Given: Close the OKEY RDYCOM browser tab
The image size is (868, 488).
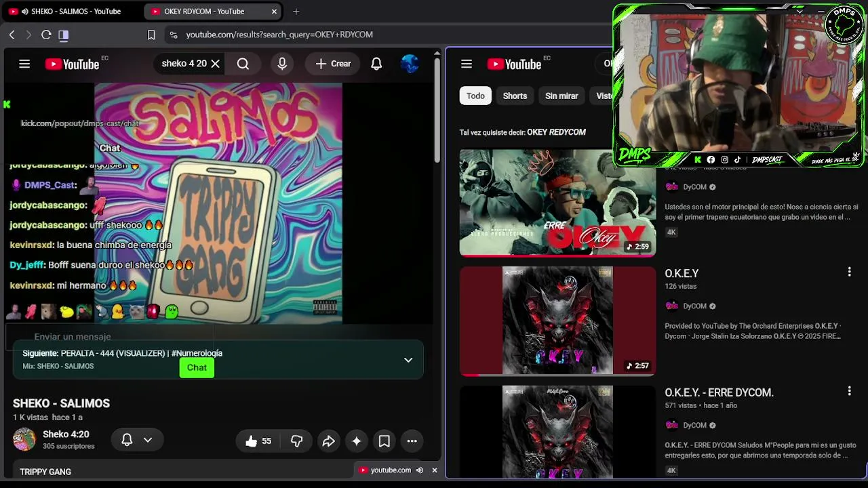Looking at the screenshot, I should (274, 12).
